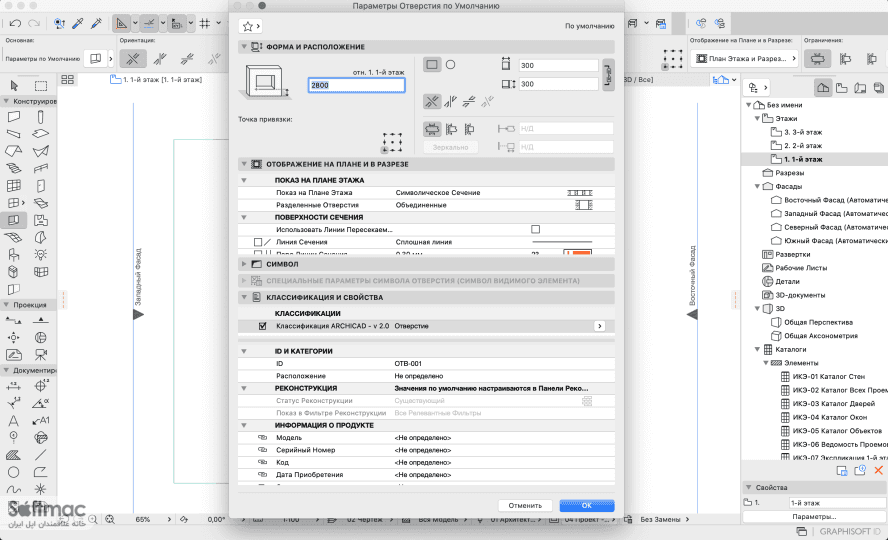Open 3. 3-й этаж in Navigator
The height and width of the screenshot is (540, 888).
802,132
